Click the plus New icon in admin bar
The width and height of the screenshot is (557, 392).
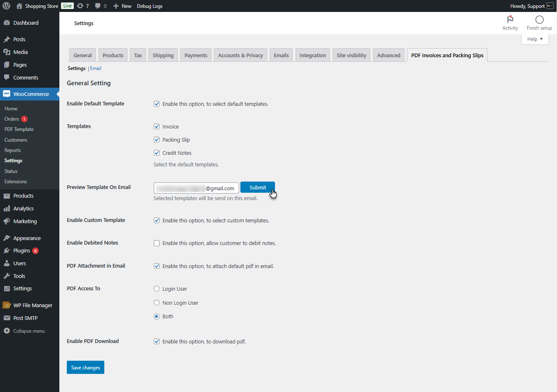click(x=116, y=6)
